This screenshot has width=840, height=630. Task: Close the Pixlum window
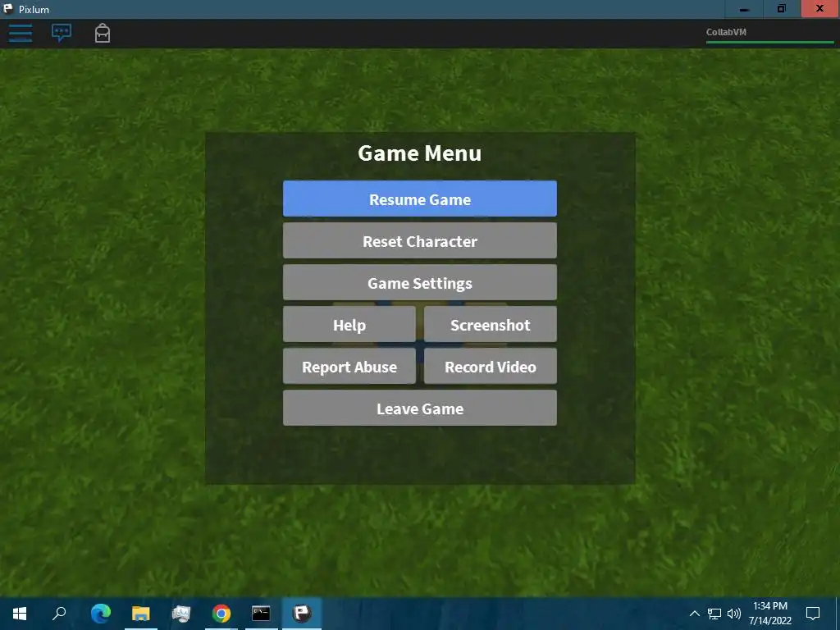point(819,8)
